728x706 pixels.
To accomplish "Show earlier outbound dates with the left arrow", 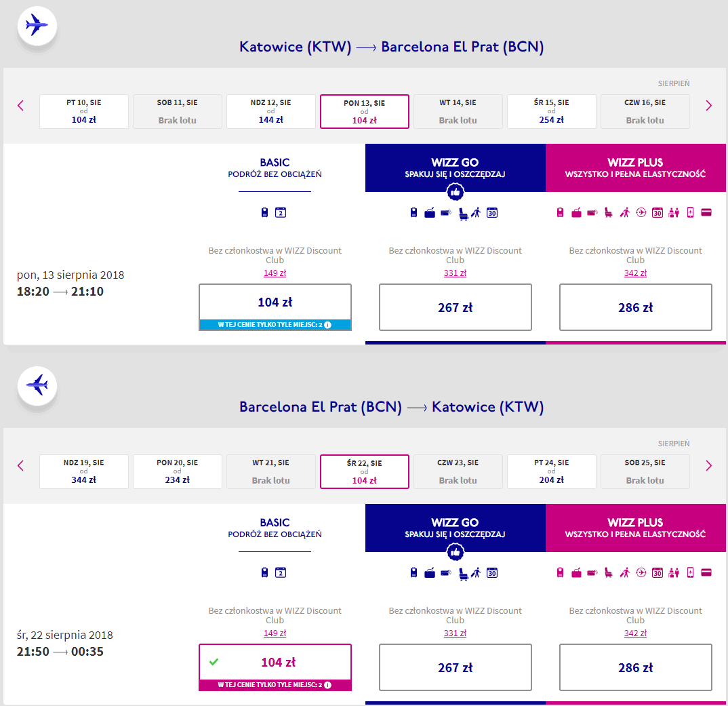I will click(20, 106).
